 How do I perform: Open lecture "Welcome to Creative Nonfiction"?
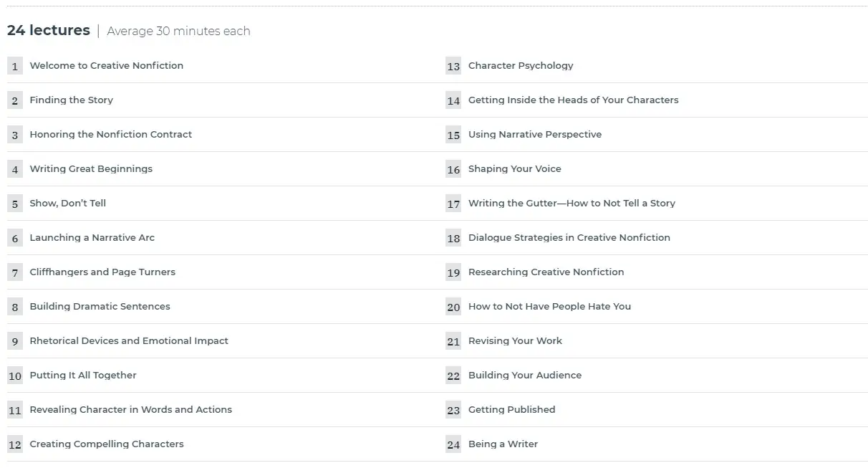coord(106,66)
